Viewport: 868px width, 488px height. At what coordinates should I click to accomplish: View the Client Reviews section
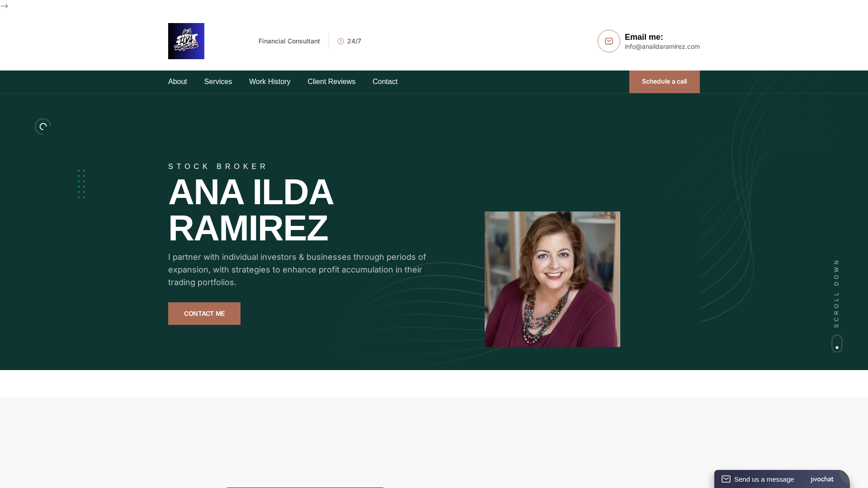(331, 81)
